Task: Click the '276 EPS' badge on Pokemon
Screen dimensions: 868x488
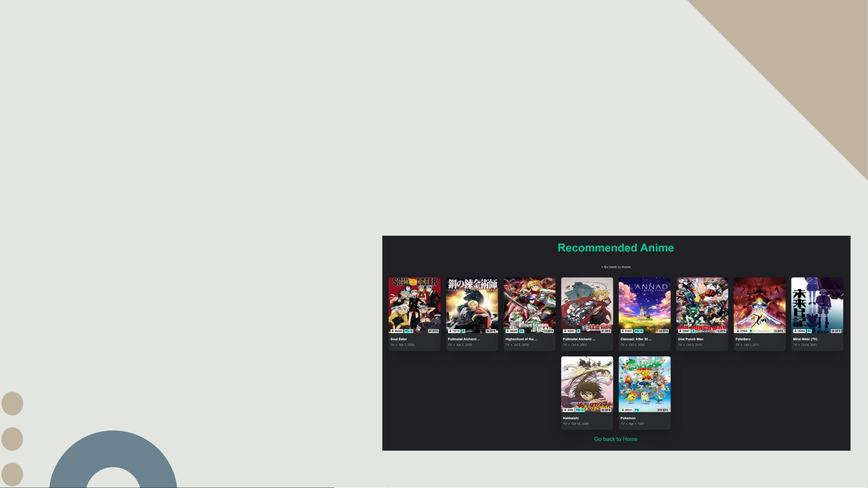Action: pos(663,410)
